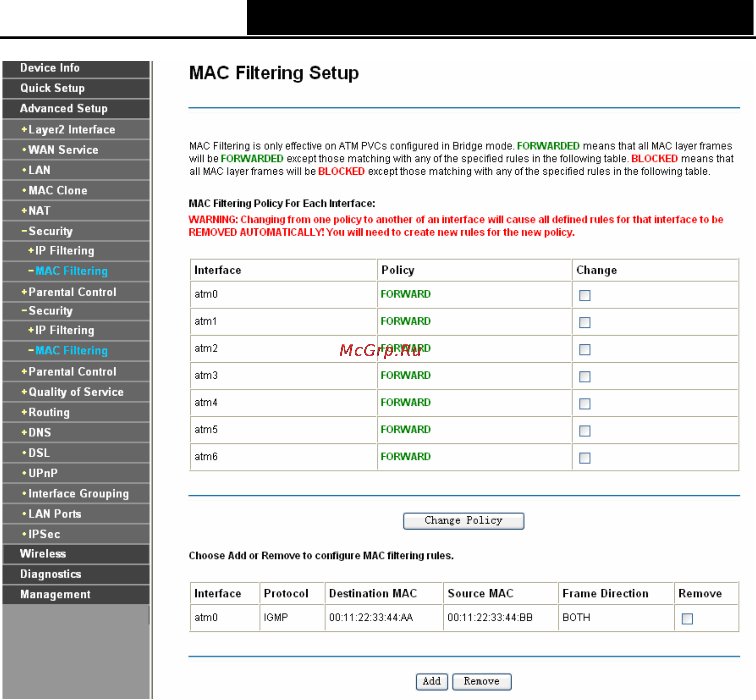756x700 pixels.
Task: Expand Layer2 Interface in the sidebar
Action: pyautogui.click(x=76, y=130)
